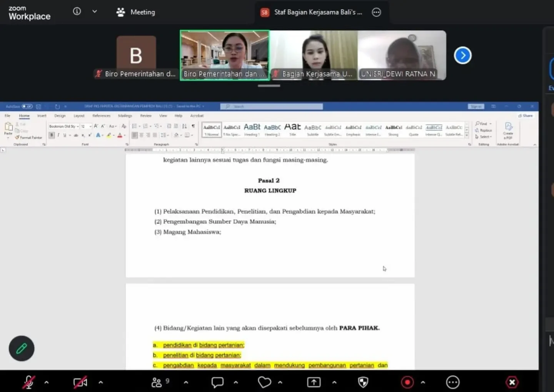This screenshot has height=392, width=554.
Task: Click the heart reactions icon
Action: point(264,382)
